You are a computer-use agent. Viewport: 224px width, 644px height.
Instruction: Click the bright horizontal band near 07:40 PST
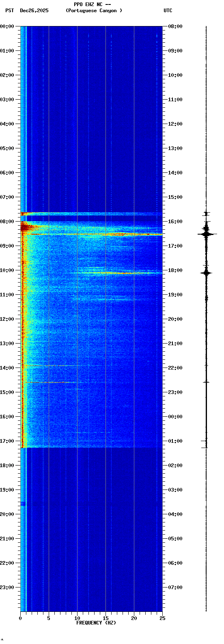91,213
